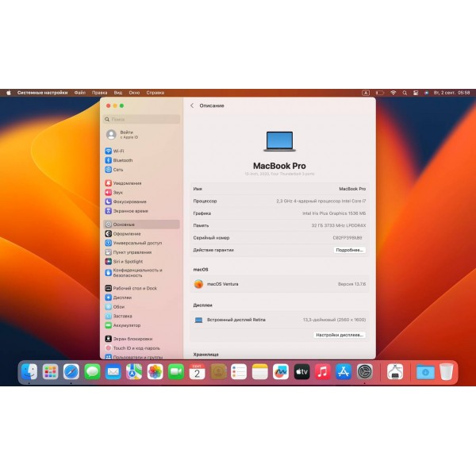This screenshot has height=476, width=476.
Task: Open Универсальный доступ accessibility settings
Action: pos(133,243)
